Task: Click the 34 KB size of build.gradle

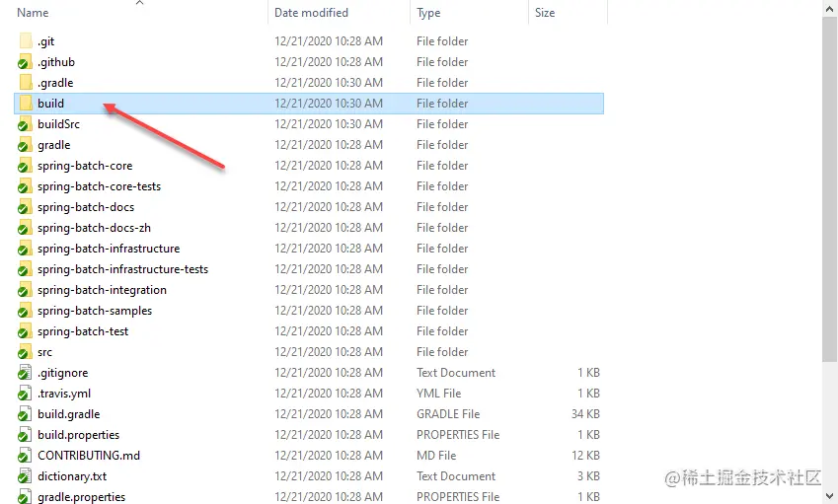Action: pyautogui.click(x=585, y=414)
